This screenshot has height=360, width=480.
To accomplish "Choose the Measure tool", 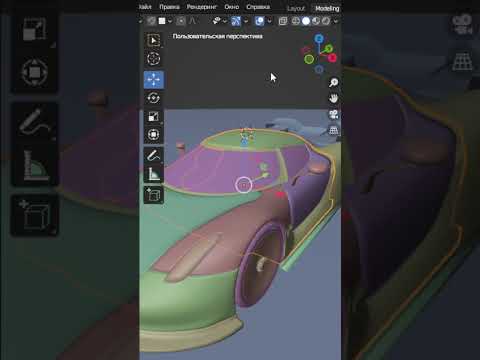I will click(154, 174).
